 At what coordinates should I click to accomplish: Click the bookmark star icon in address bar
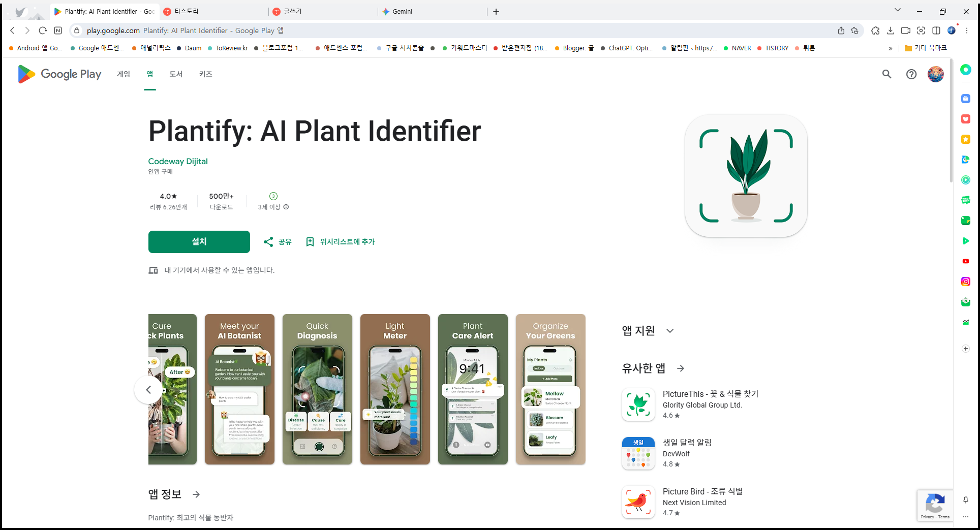(854, 30)
